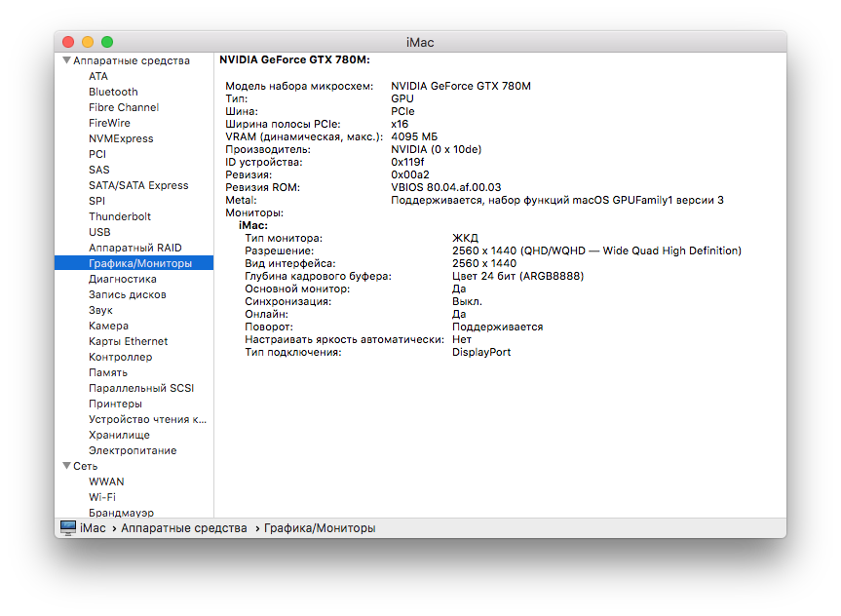The image size is (841, 616).
Task: Select Thunderbolt in the sidebar
Action: point(120,216)
